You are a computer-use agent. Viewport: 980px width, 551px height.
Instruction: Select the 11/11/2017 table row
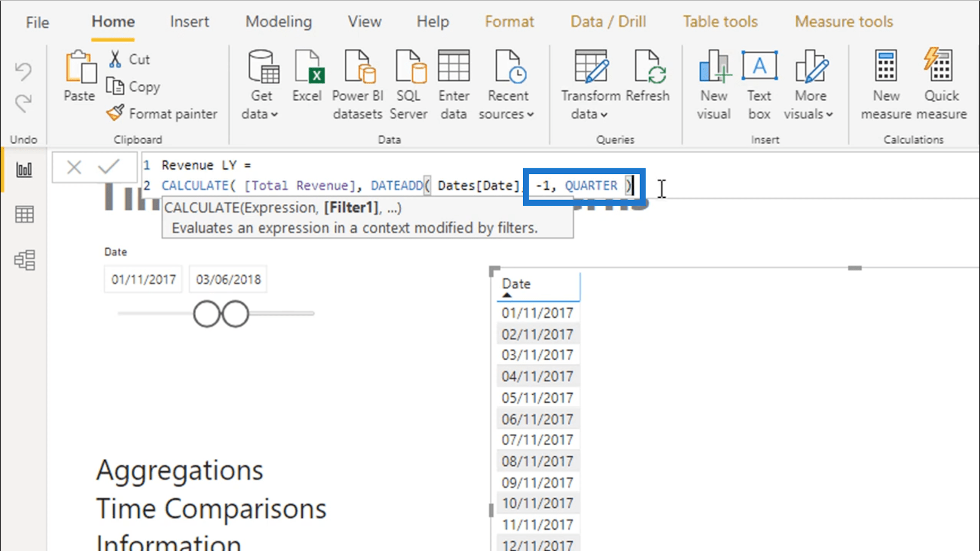(x=537, y=525)
